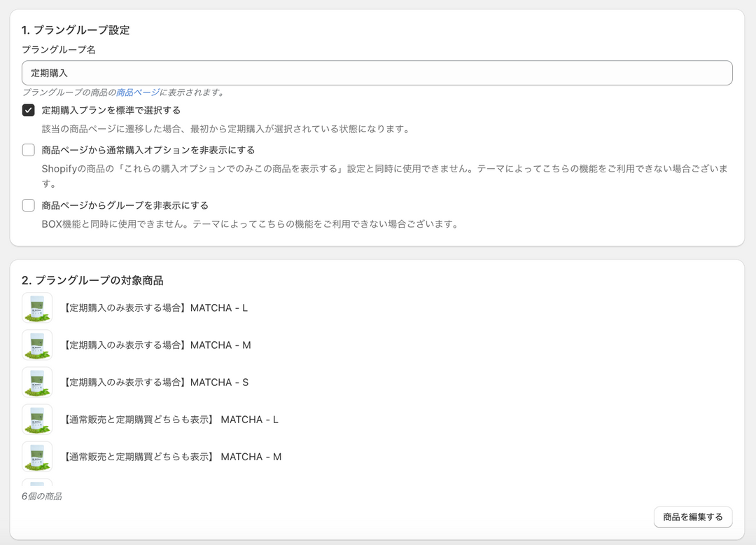The width and height of the screenshot is (756, 545).
Task: Tick the 商品ページからグループを非表示にする checkbox
Action: click(29, 205)
